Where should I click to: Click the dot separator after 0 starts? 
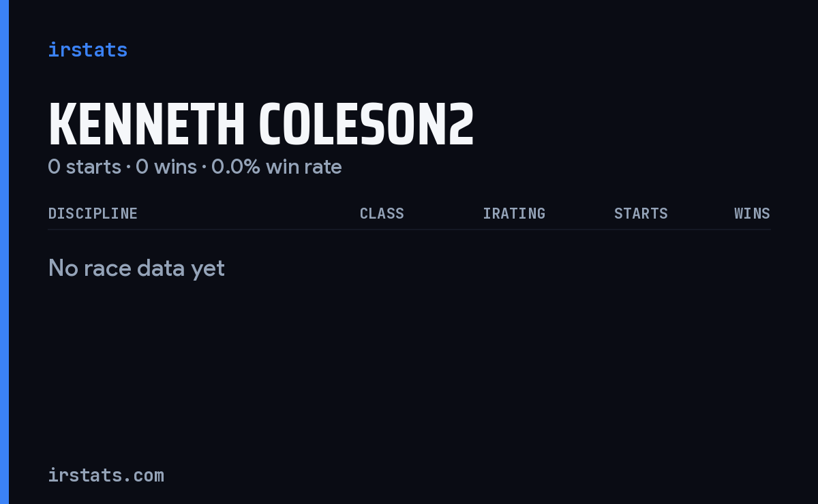[128, 168]
